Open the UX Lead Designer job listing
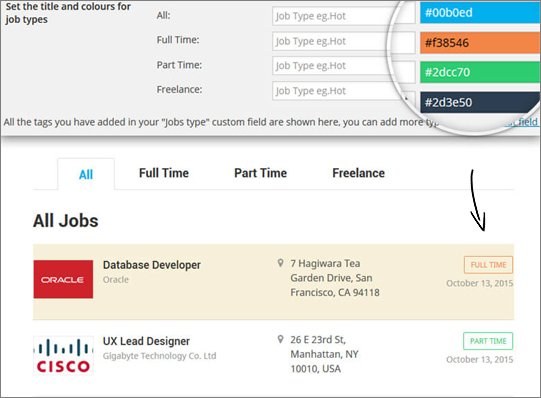541x398 pixels. point(146,341)
